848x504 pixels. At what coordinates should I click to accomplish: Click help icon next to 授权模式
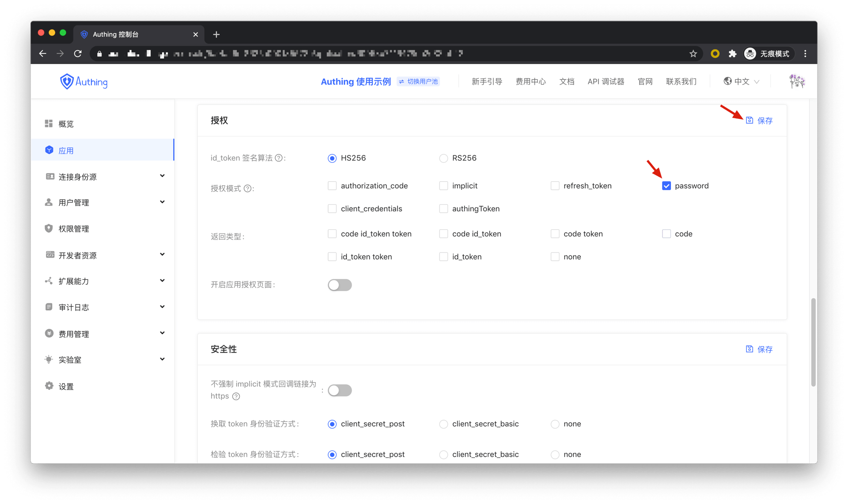coord(248,189)
